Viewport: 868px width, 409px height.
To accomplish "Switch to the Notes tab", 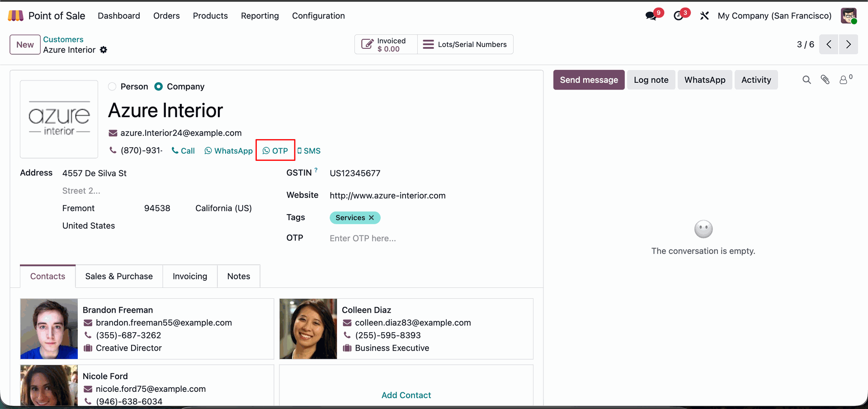I will coord(239,276).
